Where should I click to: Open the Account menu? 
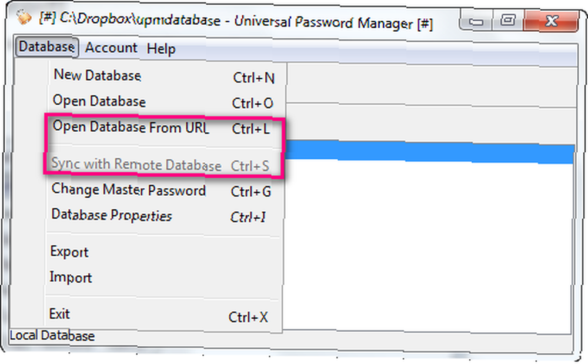[x=111, y=48]
